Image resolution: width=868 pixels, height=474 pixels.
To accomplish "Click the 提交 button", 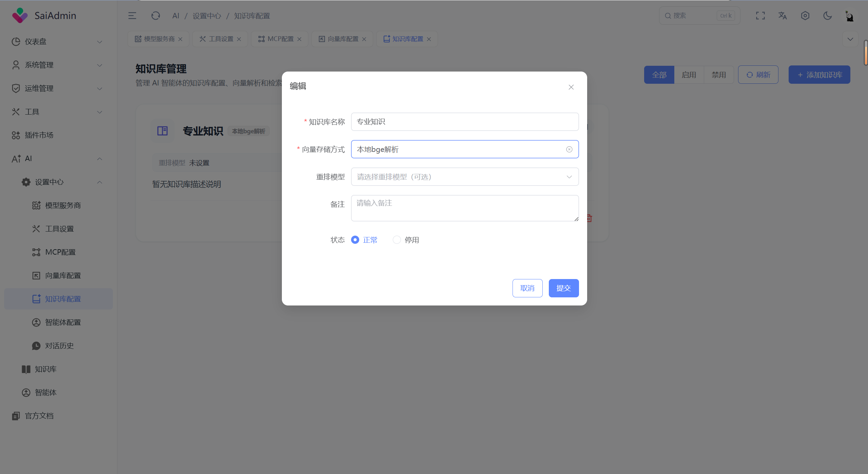I will [563, 288].
